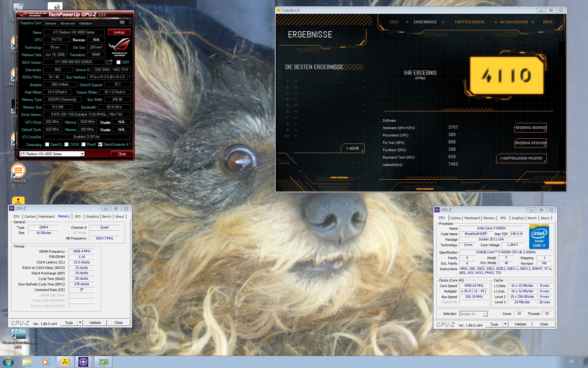The width and height of the screenshot is (588, 368).
Task: Click the Intel Core i7 logo in CPU-Z
Action: coord(539,236)
